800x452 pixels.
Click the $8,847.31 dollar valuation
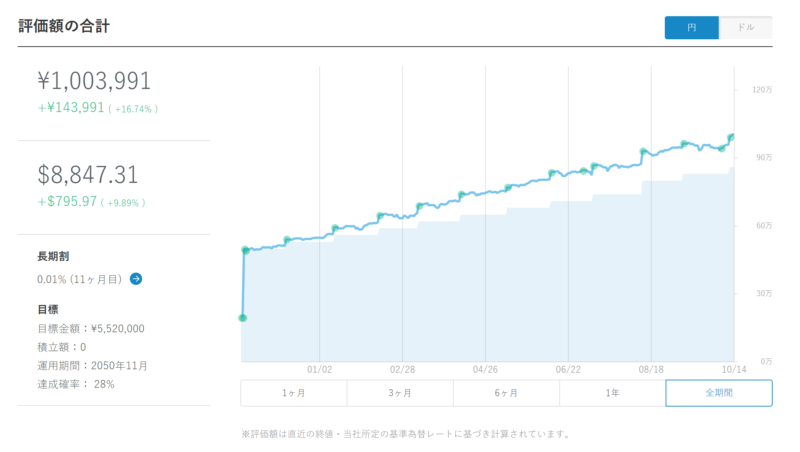pos(88,174)
